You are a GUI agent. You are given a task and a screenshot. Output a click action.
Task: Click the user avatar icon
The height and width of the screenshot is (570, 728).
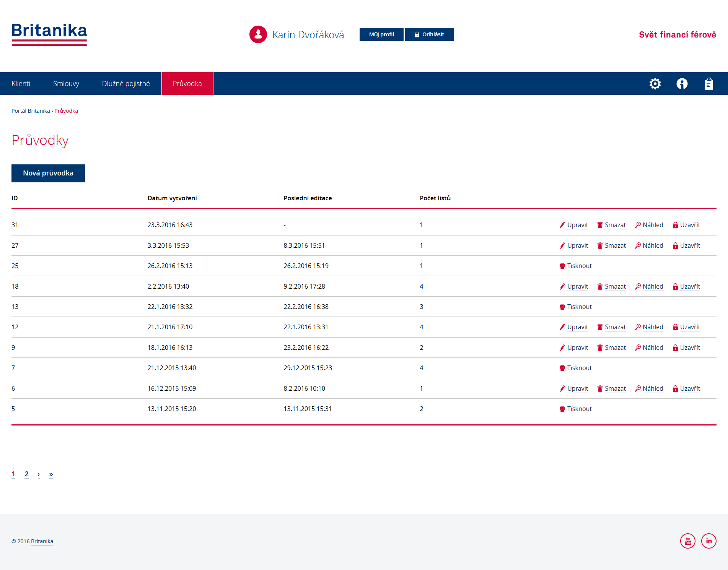pyautogui.click(x=258, y=34)
